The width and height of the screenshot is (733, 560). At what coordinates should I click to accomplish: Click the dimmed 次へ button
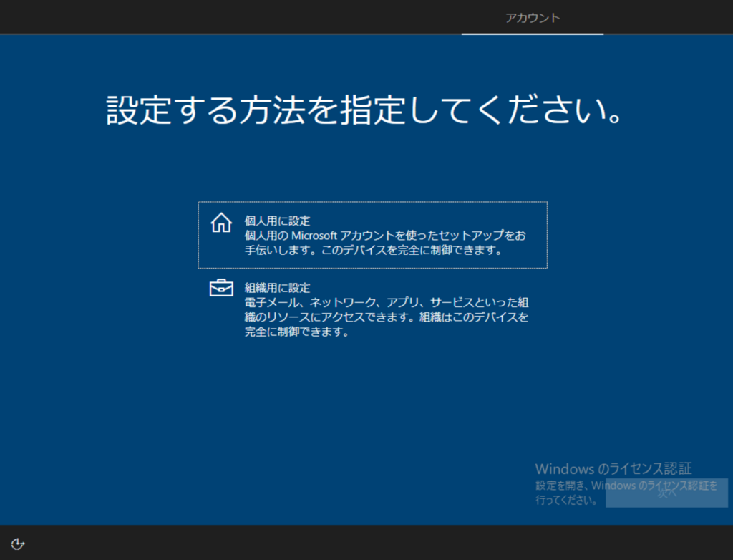click(666, 493)
